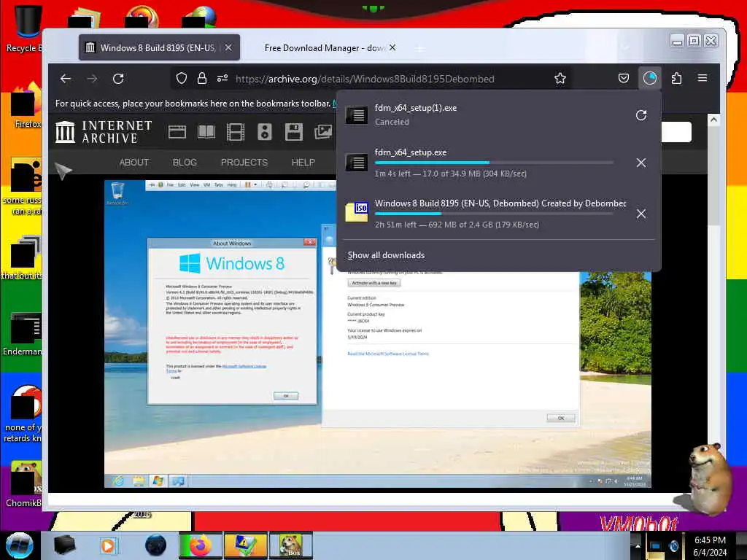This screenshot has width=747, height=560.
Task: Show hidden system tray icons arrow
Action: 638,545
